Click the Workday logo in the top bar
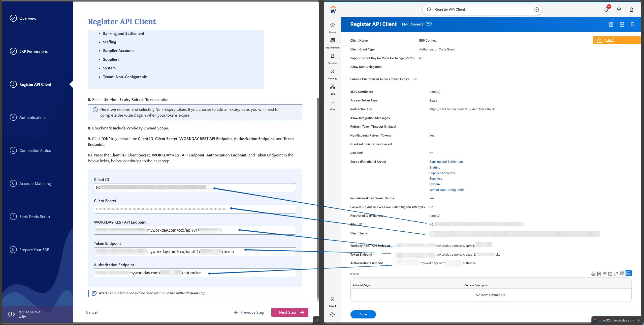 [x=333, y=10]
